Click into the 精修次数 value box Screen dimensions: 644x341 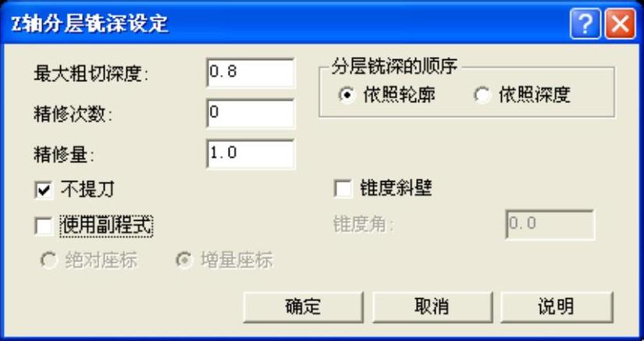(x=250, y=114)
